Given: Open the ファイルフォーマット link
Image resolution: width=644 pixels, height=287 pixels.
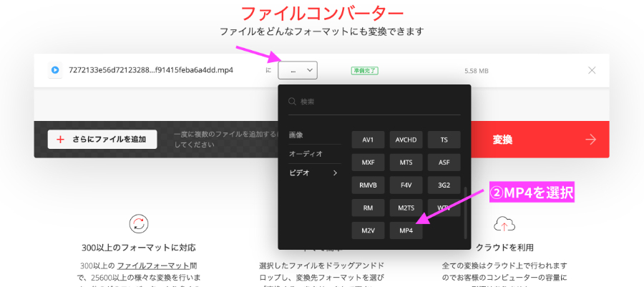Looking at the screenshot, I should (x=157, y=266).
